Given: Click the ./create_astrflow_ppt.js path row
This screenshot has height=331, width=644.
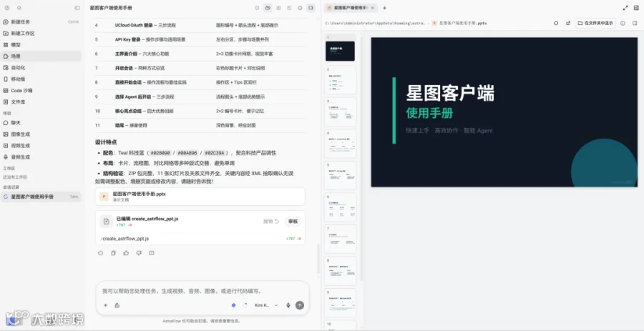Looking at the screenshot, I should [x=200, y=239].
